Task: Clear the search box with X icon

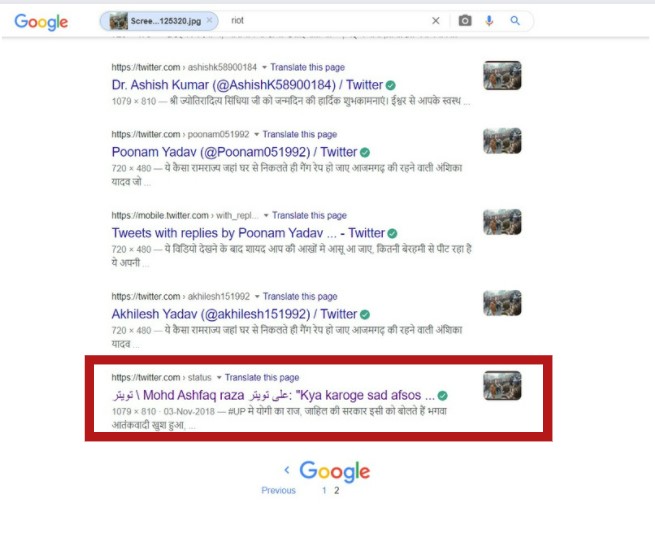Action: click(435, 21)
